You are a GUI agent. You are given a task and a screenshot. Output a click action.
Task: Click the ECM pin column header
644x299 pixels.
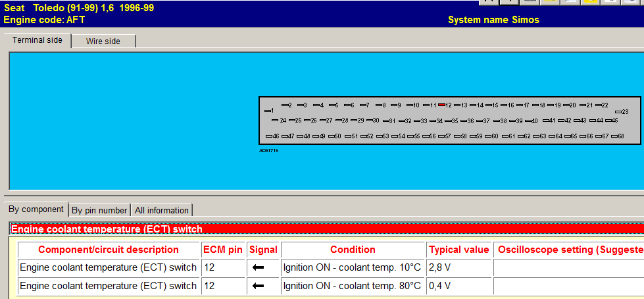(x=222, y=250)
